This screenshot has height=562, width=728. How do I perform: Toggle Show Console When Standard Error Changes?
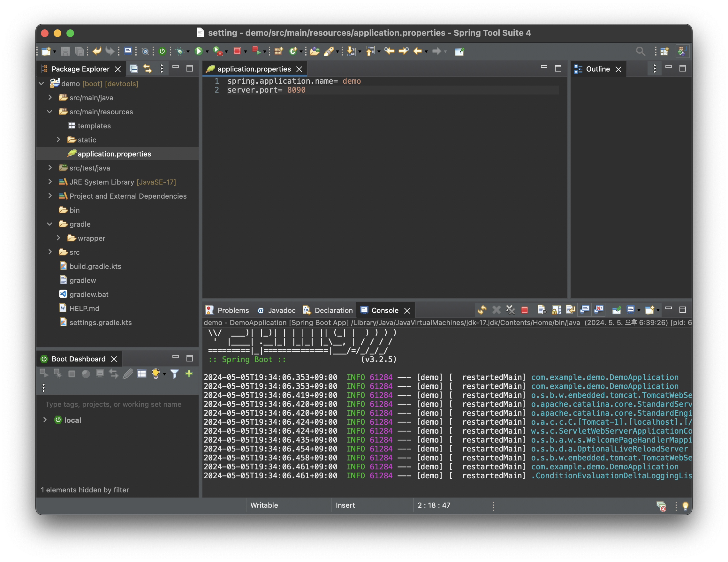pyautogui.click(x=599, y=310)
